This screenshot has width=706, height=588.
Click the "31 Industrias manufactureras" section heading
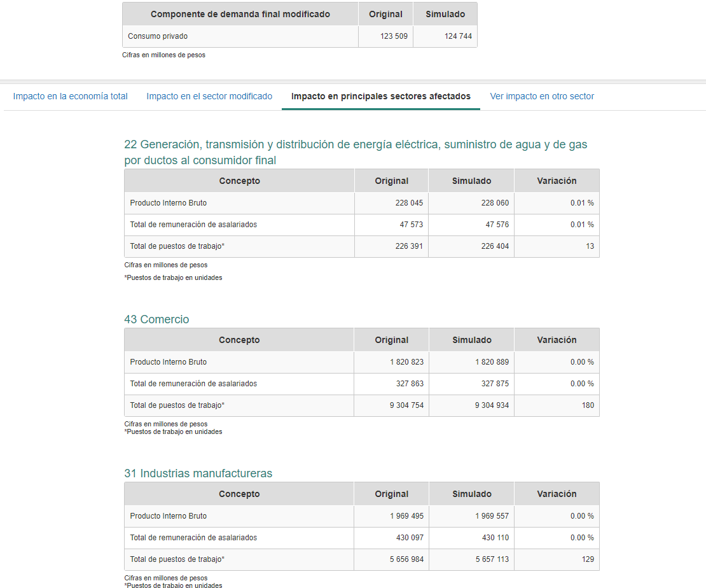pos(198,473)
